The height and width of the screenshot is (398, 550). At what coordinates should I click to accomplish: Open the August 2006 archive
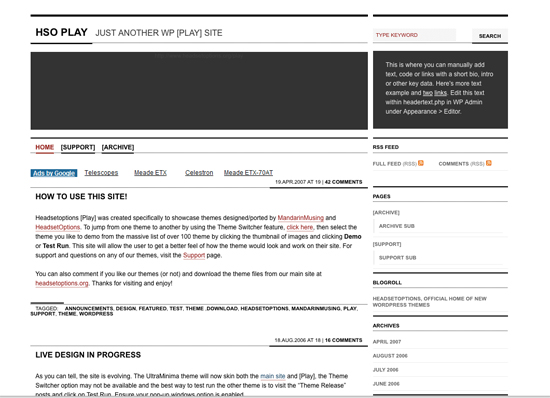click(390, 356)
